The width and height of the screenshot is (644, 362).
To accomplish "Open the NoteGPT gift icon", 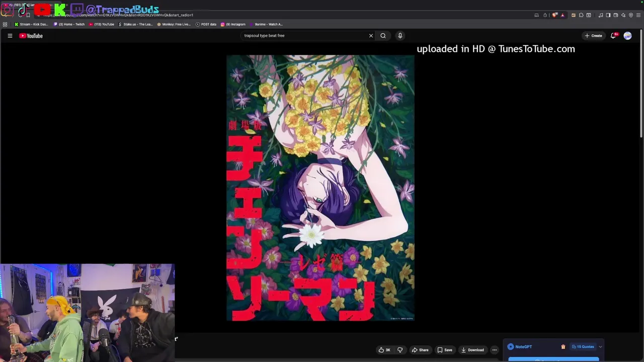I will [563, 346].
